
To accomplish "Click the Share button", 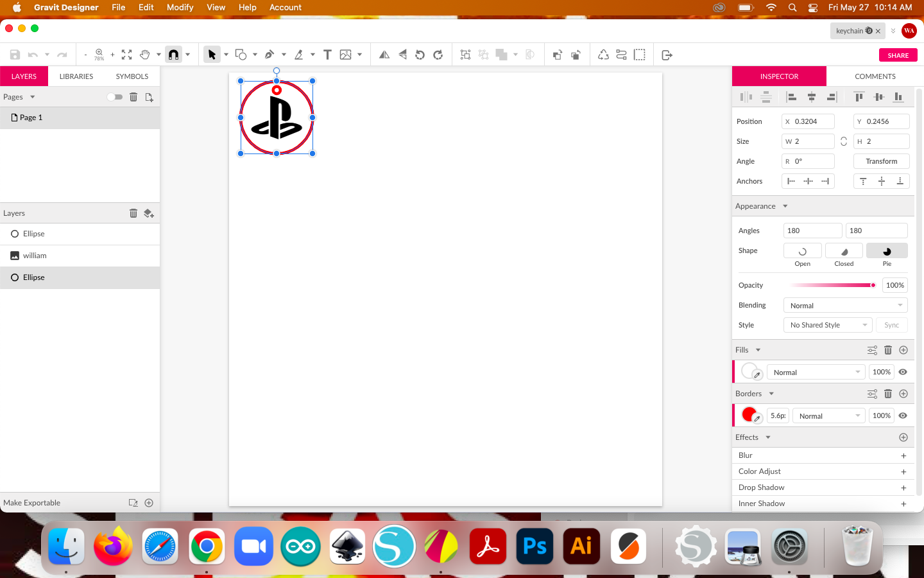I will pos(898,55).
